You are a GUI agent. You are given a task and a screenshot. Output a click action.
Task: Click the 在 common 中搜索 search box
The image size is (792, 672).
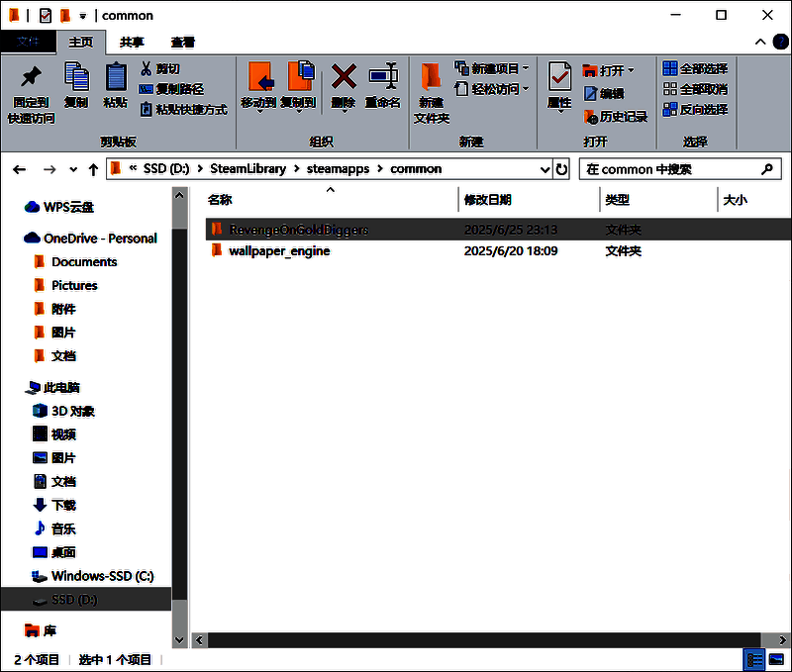(x=668, y=169)
